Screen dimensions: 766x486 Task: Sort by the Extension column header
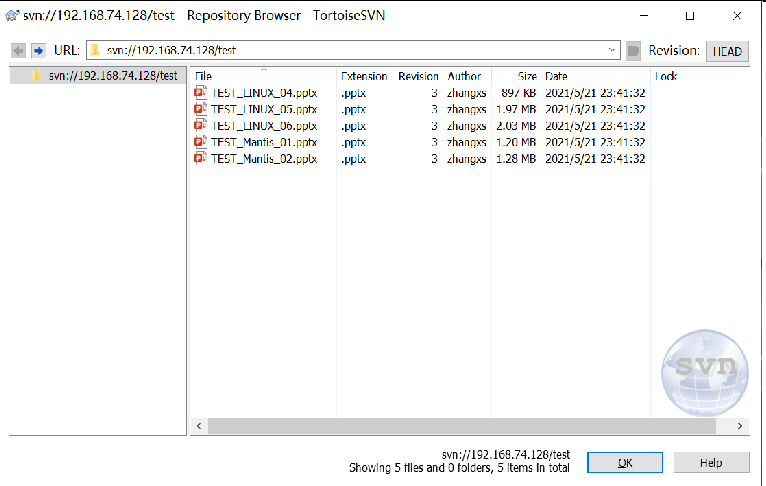pos(364,76)
